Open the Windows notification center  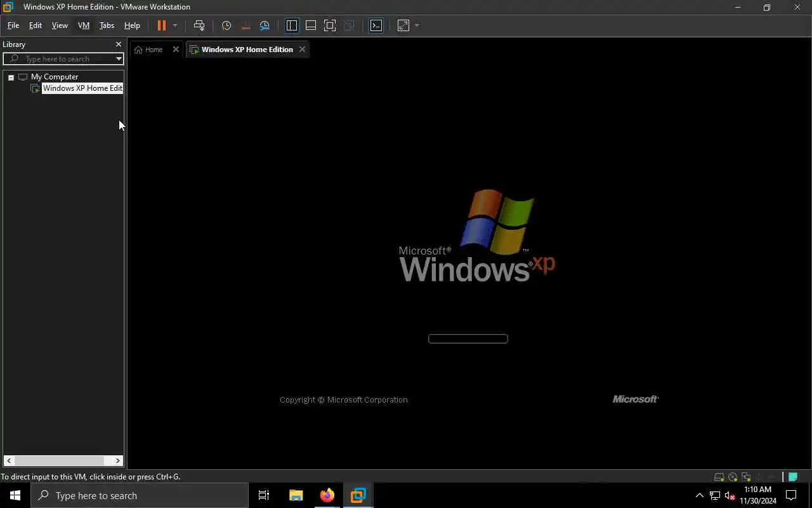(791, 495)
